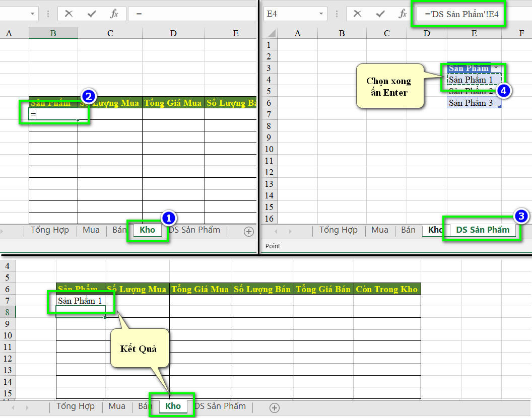Click the Select All corner in the E4 window

tap(272, 33)
